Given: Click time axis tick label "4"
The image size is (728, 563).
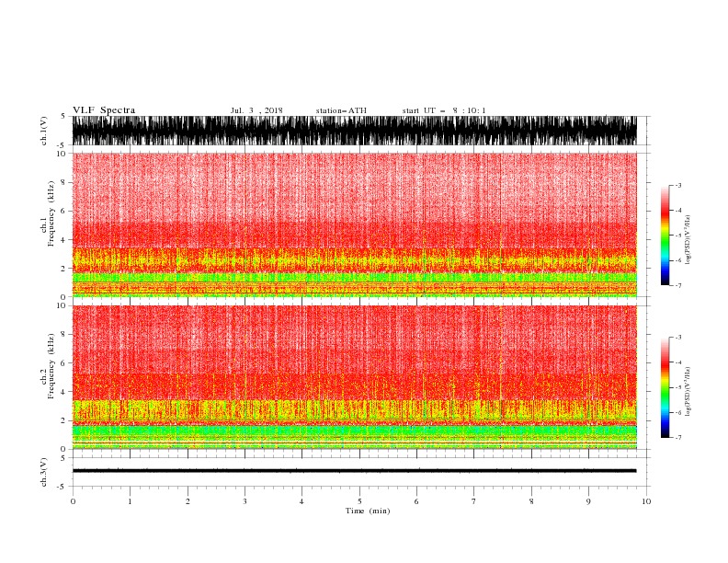Looking at the screenshot, I should tap(301, 501).
